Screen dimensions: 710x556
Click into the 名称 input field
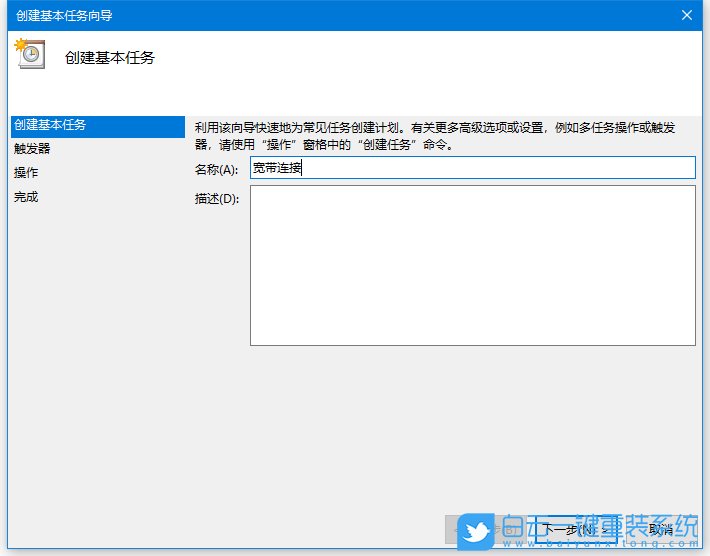pos(473,168)
